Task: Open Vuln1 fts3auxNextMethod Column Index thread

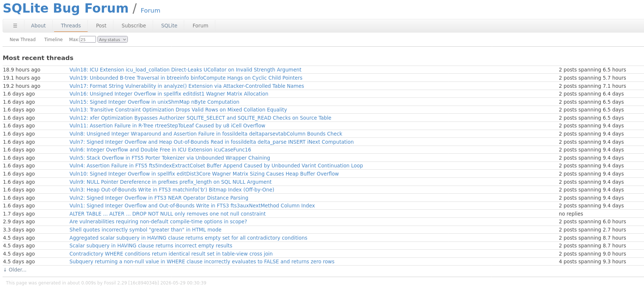Action: (192, 206)
